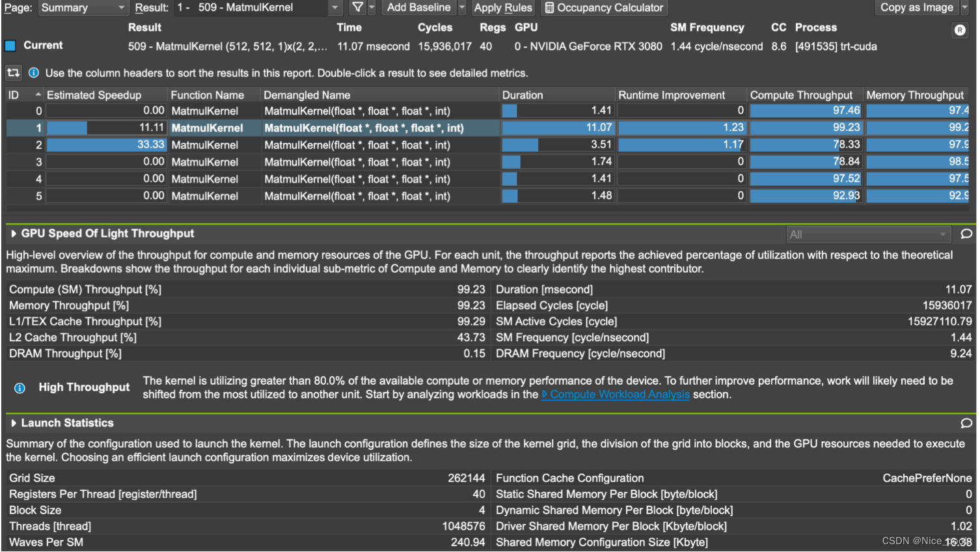This screenshot has width=980, height=552.
Task: Click the Apply Rules button
Action: 503,8
